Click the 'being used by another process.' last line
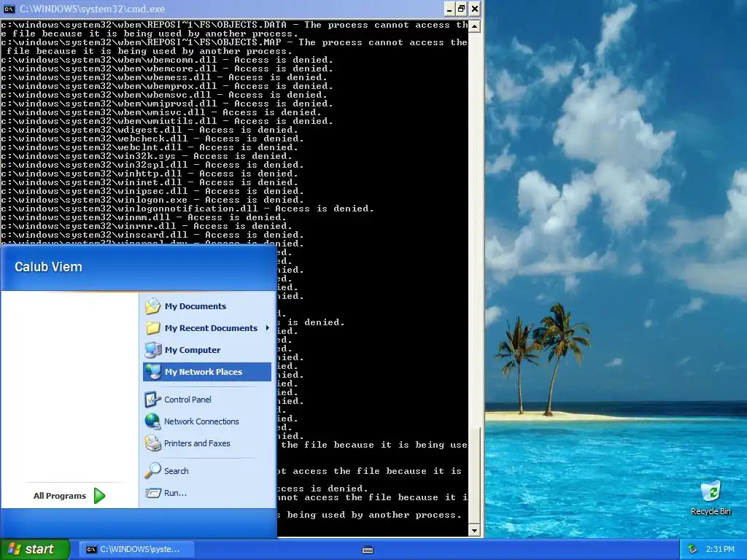747x560 pixels. click(x=369, y=515)
